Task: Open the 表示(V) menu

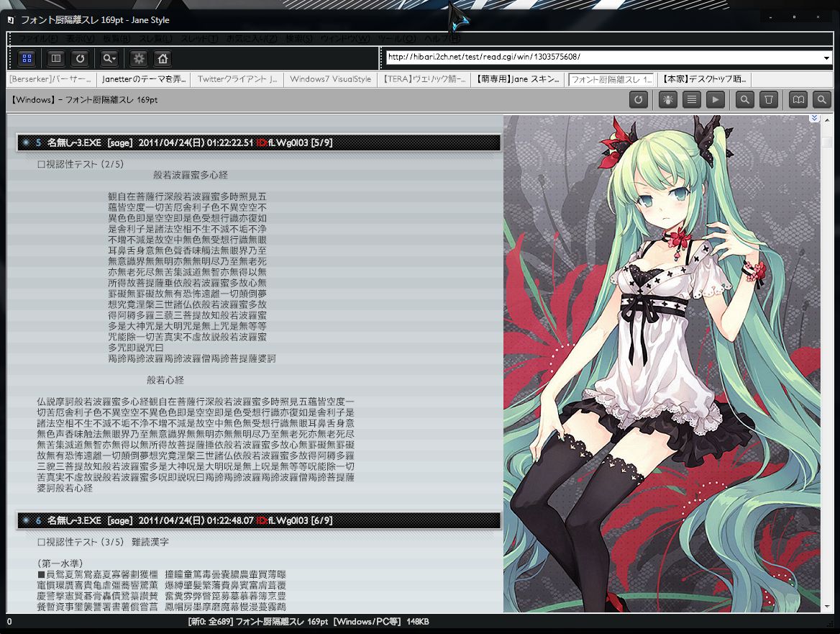Action: click(81, 39)
